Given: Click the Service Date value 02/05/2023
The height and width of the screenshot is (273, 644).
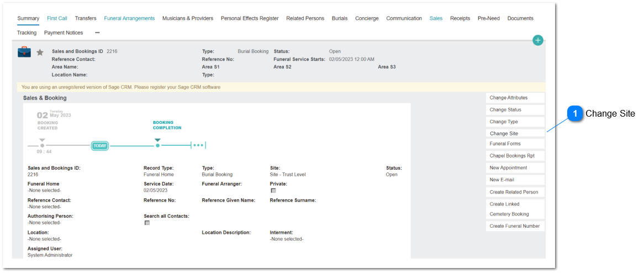Looking at the screenshot, I should click(x=156, y=190).
